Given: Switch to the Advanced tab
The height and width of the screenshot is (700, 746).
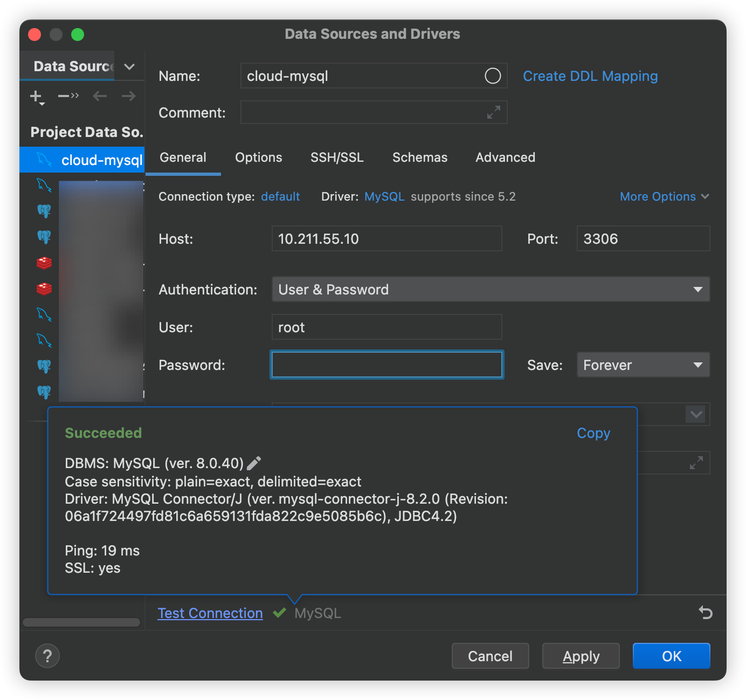Looking at the screenshot, I should [x=506, y=157].
